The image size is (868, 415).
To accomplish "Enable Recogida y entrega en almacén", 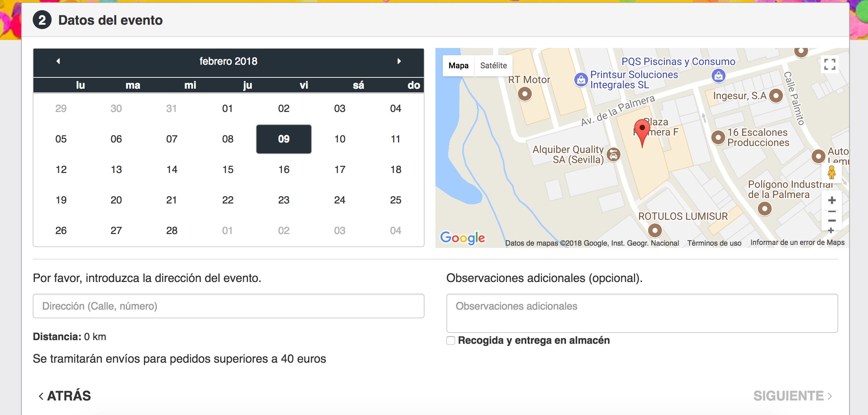I will tap(451, 341).
